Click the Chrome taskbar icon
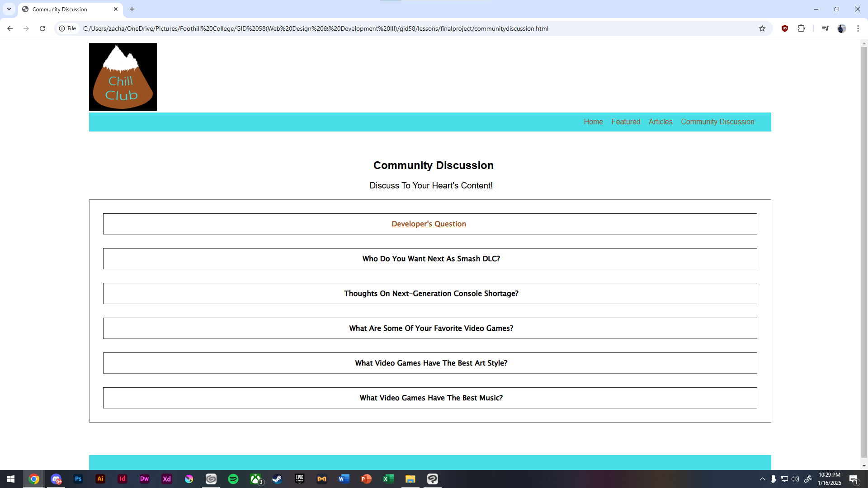The image size is (868, 488). click(34, 479)
